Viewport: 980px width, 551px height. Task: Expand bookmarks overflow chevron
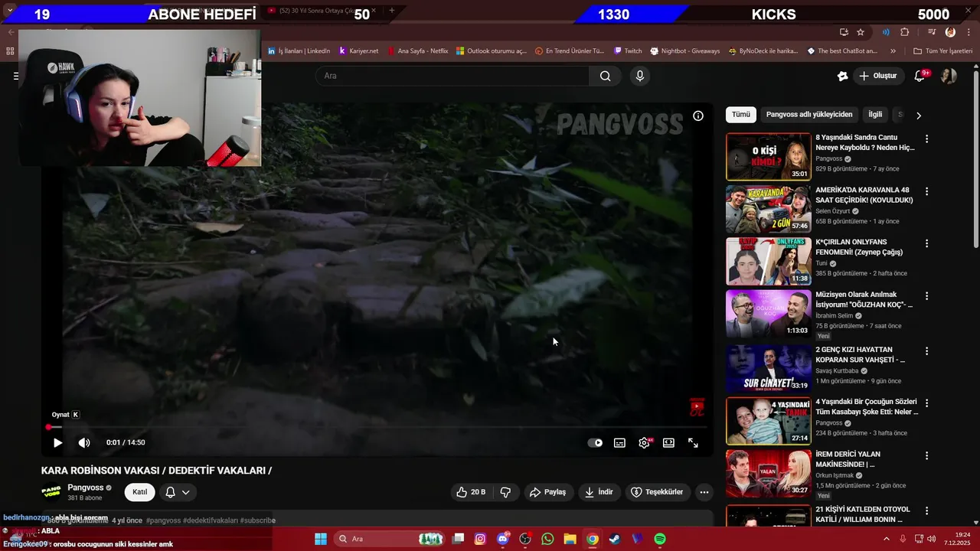coord(893,51)
